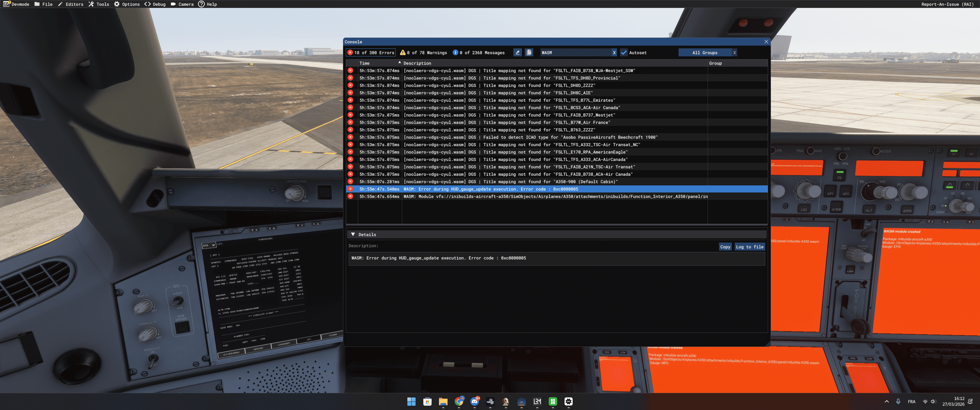This screenshot has width=980, height=410.
Task: Toggle the 2368 Messages filter
Action: click(x=479, y=52)
